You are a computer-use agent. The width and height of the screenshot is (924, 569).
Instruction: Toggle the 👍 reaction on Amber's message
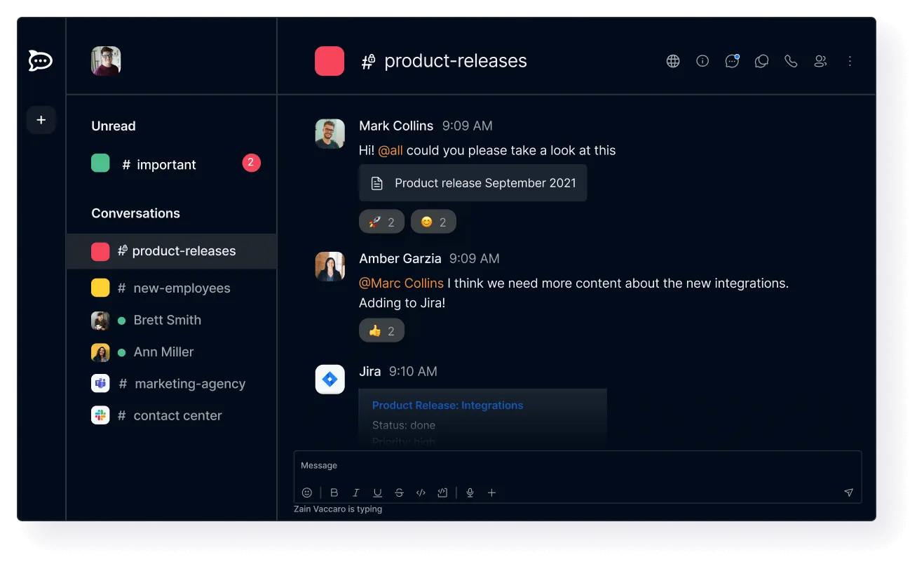pyautogui.click(x=381, y=330)
